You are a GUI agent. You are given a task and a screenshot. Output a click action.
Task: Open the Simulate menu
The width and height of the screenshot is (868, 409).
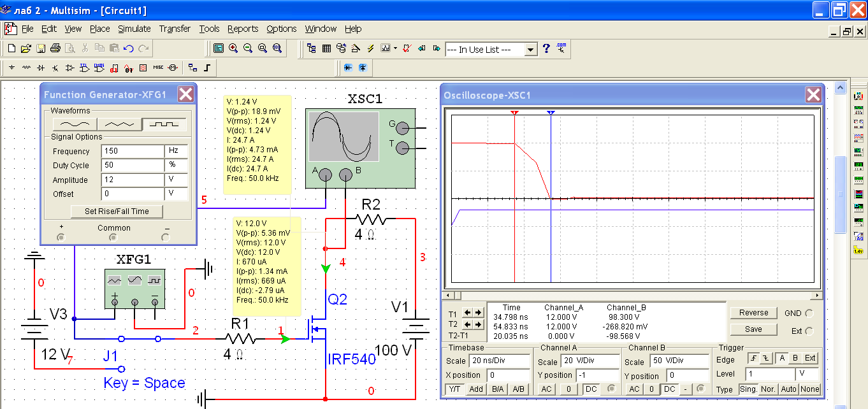point(134,29)
